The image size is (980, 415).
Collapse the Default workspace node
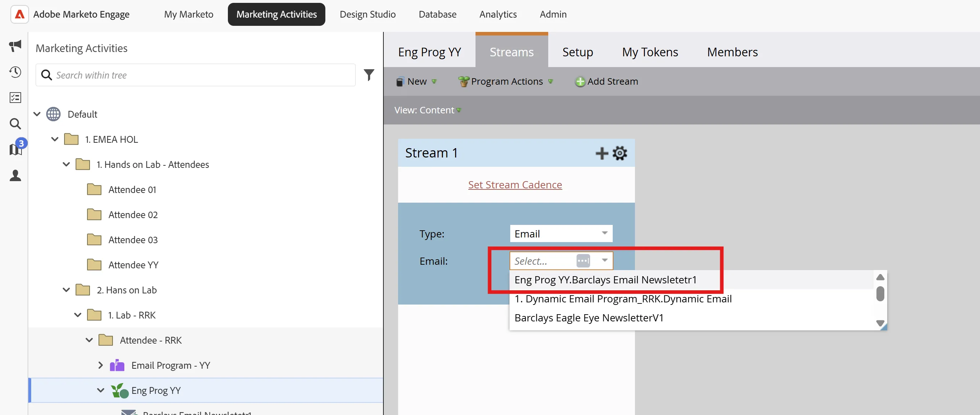coord(37,114)
